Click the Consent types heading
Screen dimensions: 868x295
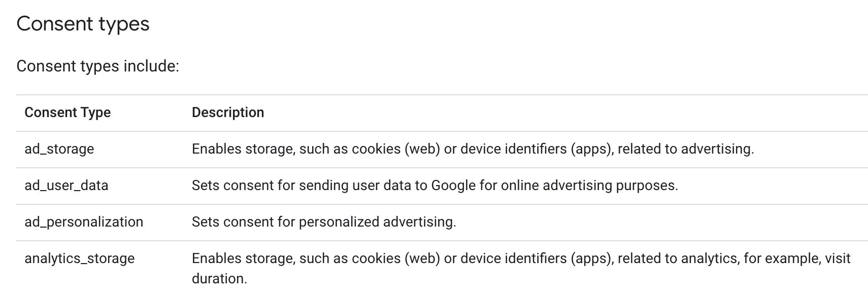point(83,24)
